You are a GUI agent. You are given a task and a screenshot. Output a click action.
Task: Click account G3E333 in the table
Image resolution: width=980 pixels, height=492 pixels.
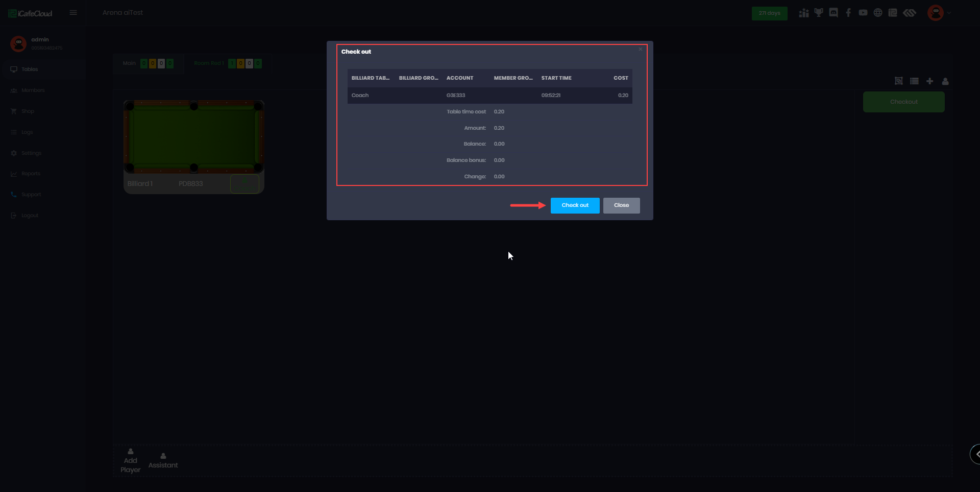456,96
